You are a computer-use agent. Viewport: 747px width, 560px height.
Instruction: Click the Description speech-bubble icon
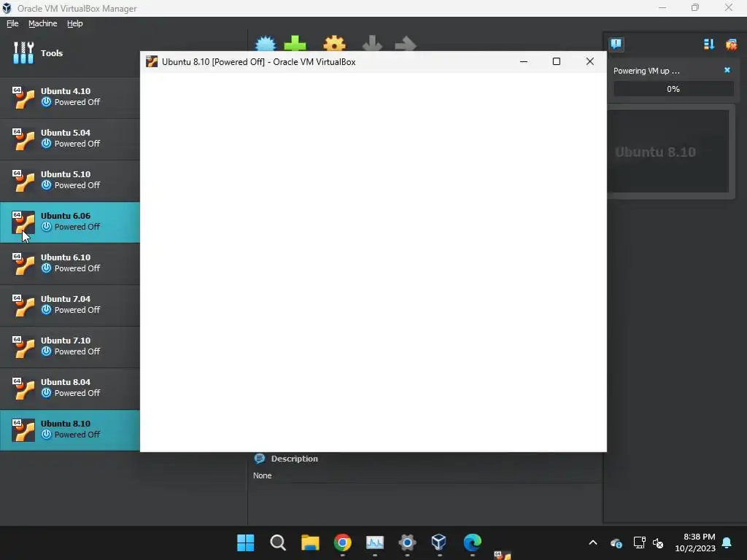click(x=260, y=459)
